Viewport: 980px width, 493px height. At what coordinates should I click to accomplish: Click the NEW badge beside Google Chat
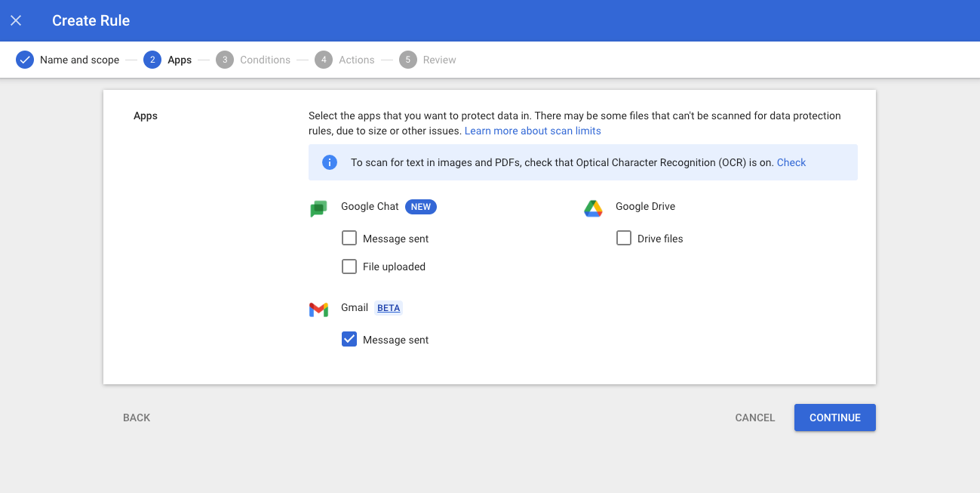(420, 207)
